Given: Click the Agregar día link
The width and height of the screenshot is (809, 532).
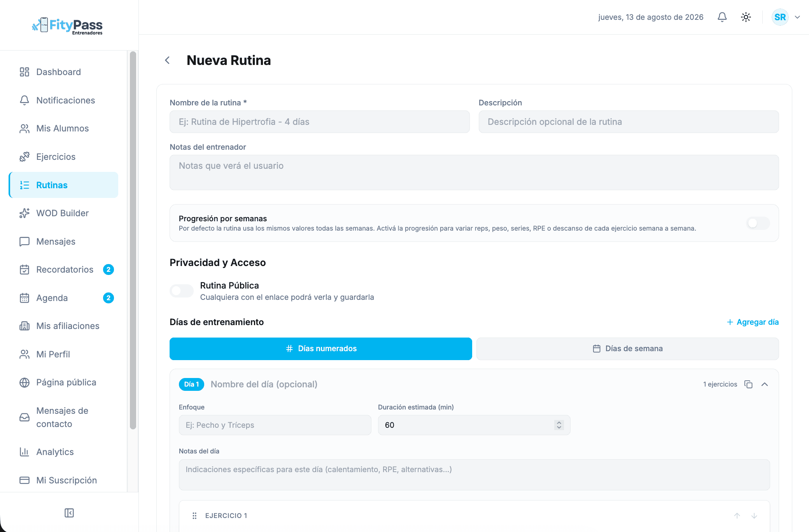Looking at the screenshot, I should (753, 322).
